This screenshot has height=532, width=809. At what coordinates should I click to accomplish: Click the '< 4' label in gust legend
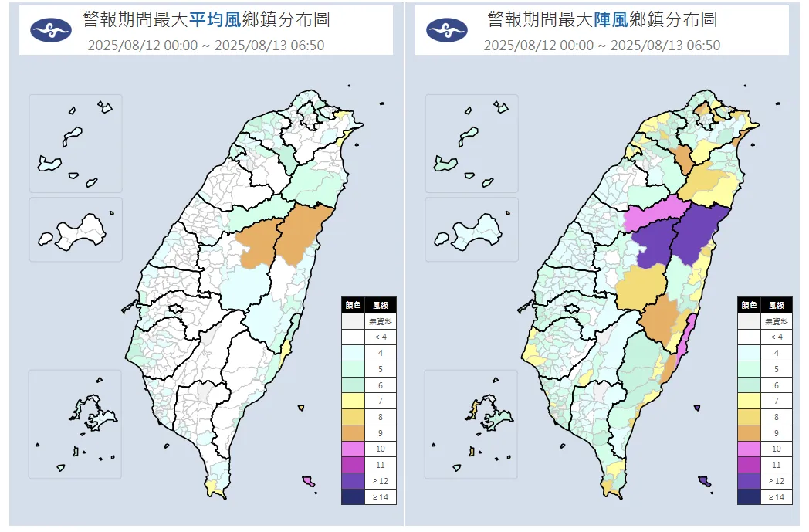coord(777,337)
